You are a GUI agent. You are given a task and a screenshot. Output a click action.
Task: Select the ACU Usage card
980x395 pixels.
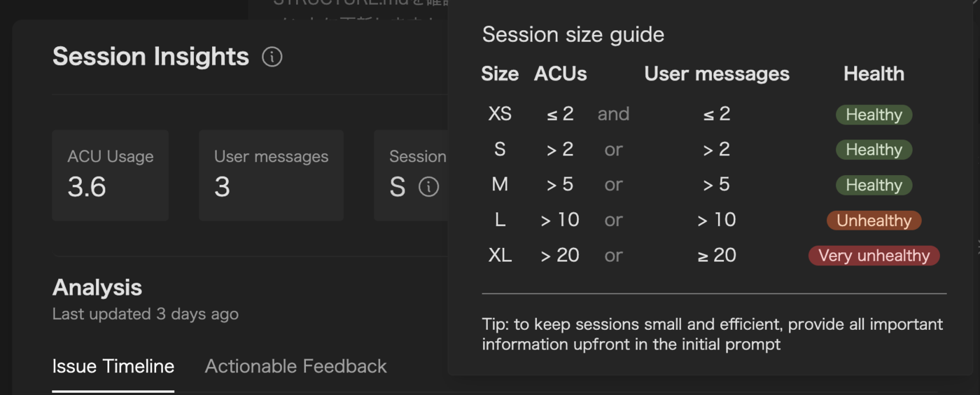coord(110,175)
